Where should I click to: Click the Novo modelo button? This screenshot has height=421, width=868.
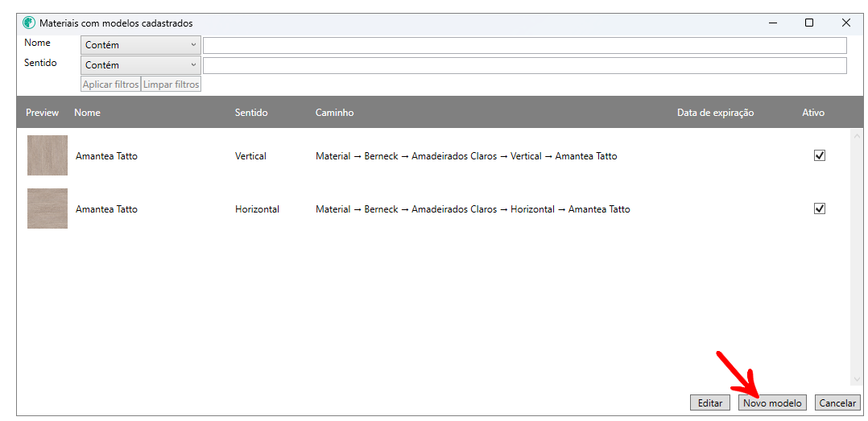pos(772,402)
